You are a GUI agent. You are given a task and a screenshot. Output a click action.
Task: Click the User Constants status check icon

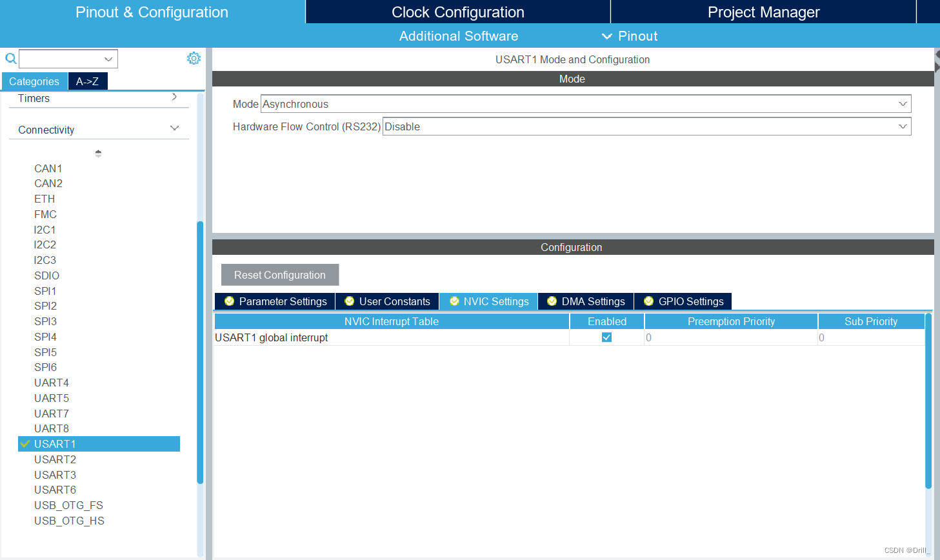click(350, 301)
